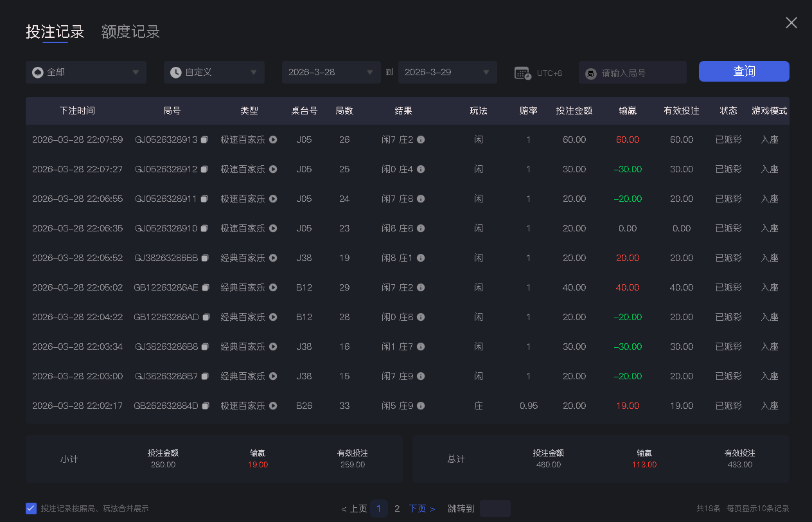The image size is (812, 522).
Task: Open result info for 闲5 庄9 row
Action: point(421,406)
